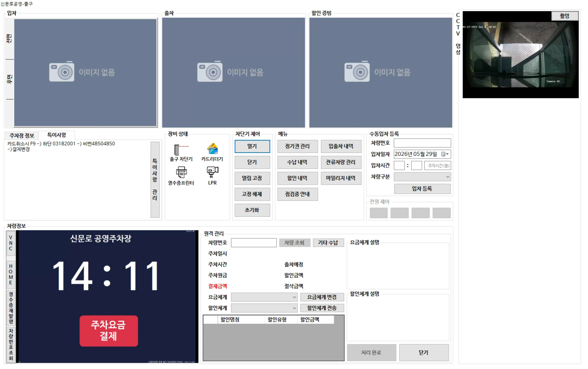Click the 고정 해제 button

pyautogui.click(x=252, y=194)
